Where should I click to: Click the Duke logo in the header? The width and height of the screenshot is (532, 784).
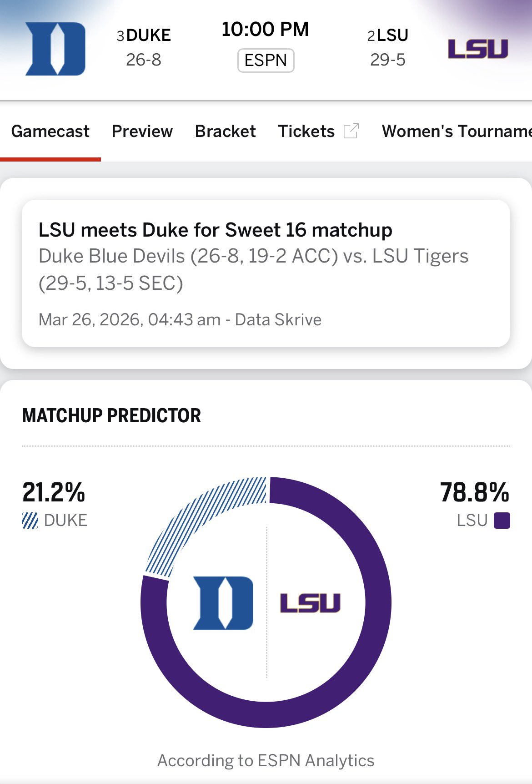point(55,49)
